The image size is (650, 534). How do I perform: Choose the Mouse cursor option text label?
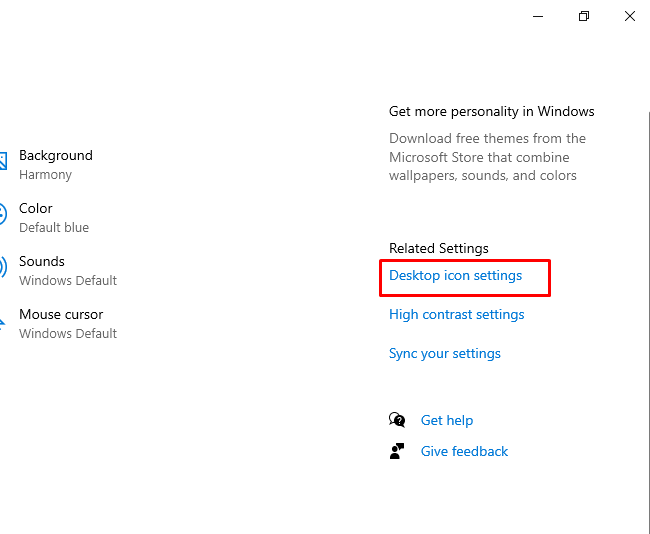(61, 315)
